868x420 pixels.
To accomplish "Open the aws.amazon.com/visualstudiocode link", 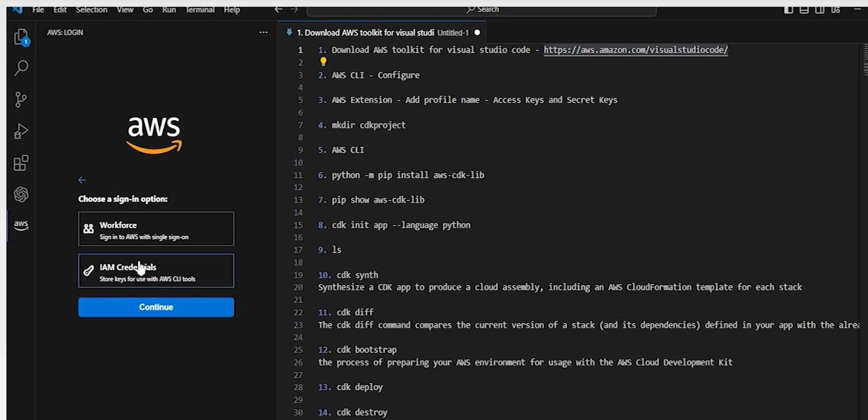I will pyautogui.click(x=636, y=50).
